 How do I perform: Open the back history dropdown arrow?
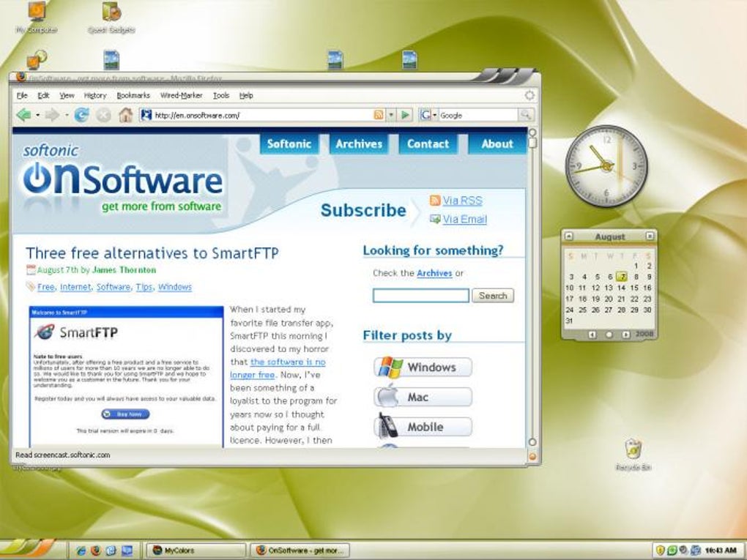[37, 115]
